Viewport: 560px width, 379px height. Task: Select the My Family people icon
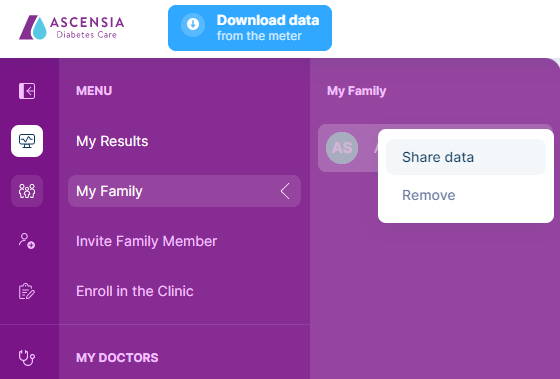[x=27, y=191]
